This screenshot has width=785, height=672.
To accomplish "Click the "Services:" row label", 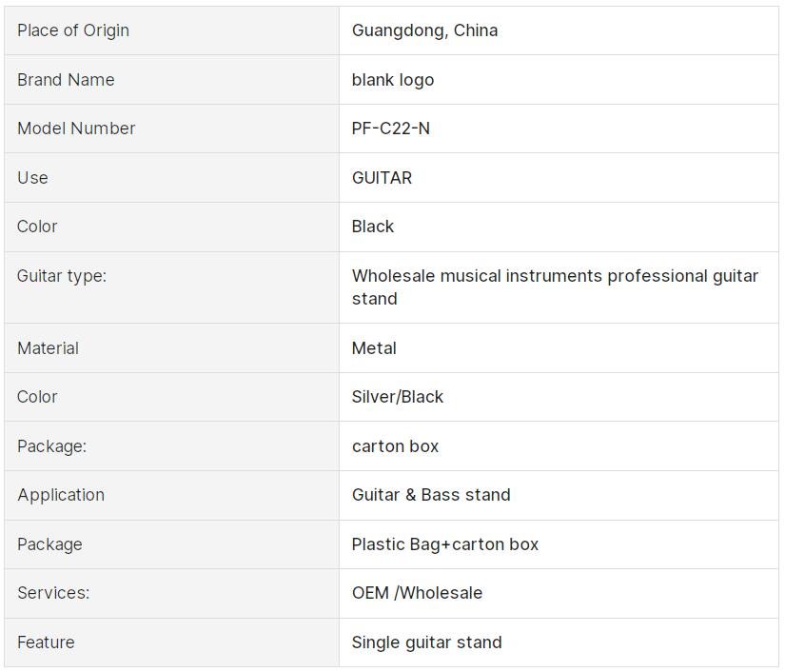I will click(53, 593).
